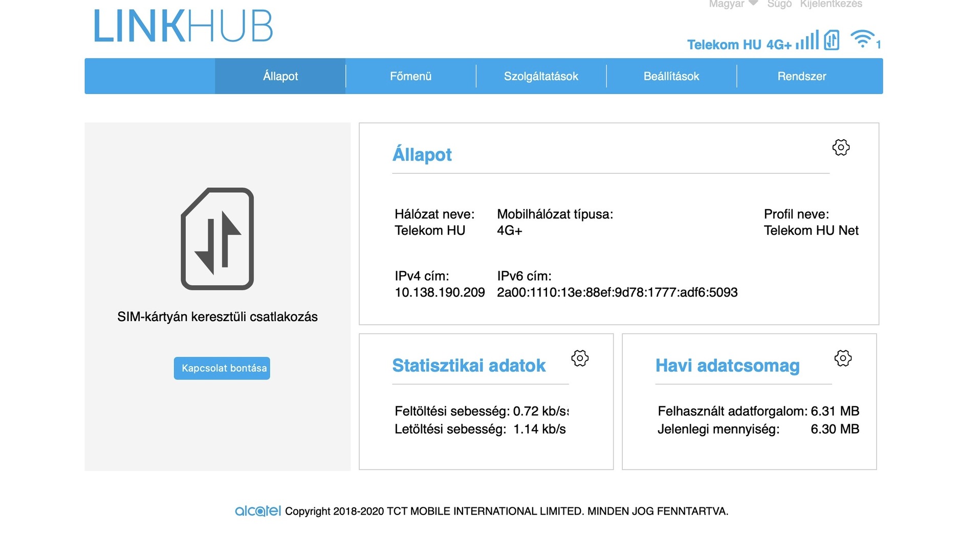Click the Mobilhálózat típusa label

(x=555, y=214)
